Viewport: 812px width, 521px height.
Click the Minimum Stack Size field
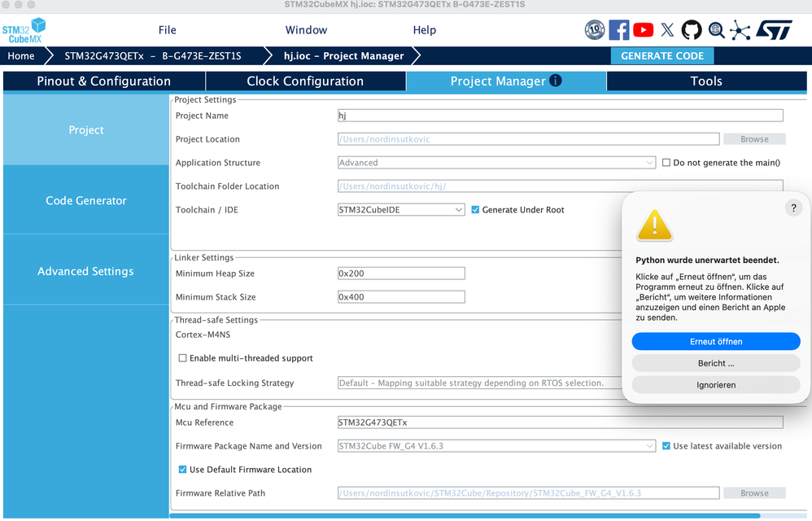pos(401,297)
